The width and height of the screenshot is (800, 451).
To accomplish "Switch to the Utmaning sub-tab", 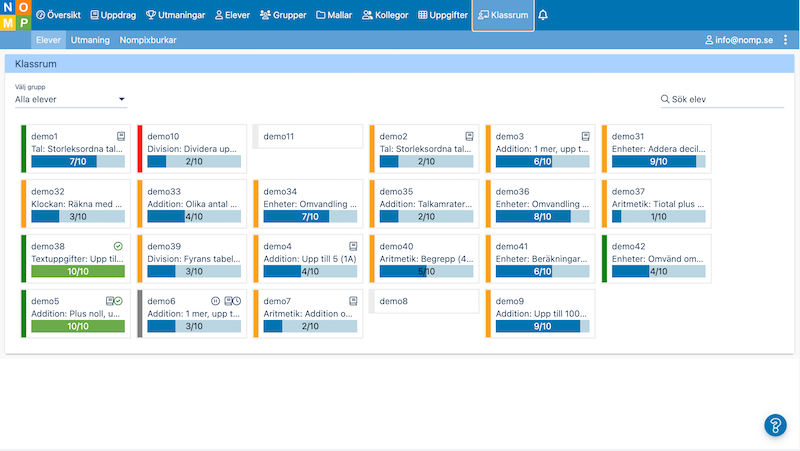I will 90,41.
